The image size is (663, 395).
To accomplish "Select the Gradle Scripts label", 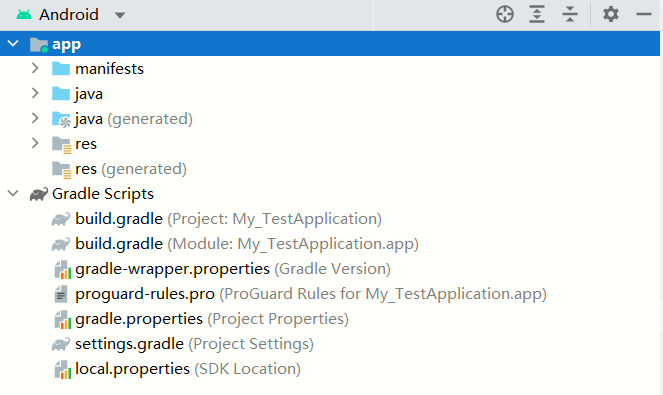I will [x=103, y=194].
